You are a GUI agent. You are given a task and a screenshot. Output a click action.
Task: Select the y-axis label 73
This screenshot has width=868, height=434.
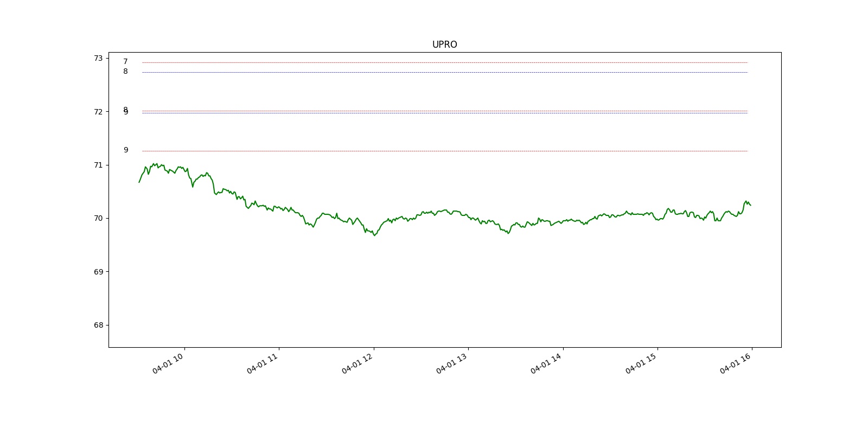click(x=98, y=58)
